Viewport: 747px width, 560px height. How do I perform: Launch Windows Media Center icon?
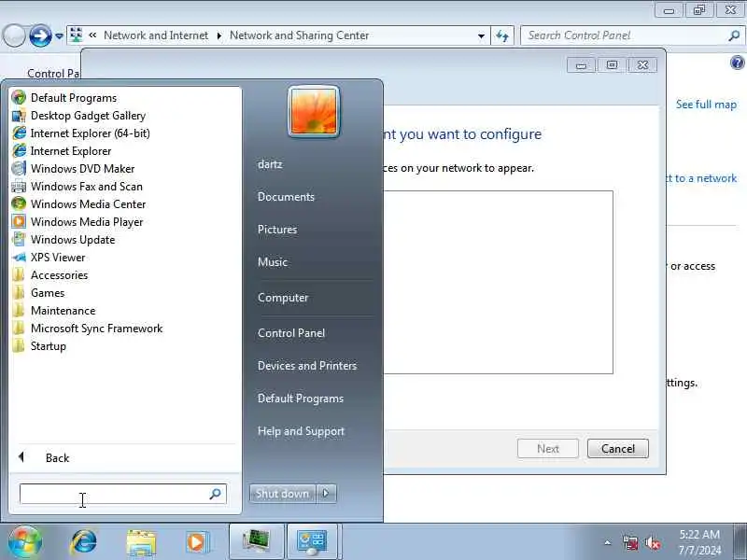(19, 204)
